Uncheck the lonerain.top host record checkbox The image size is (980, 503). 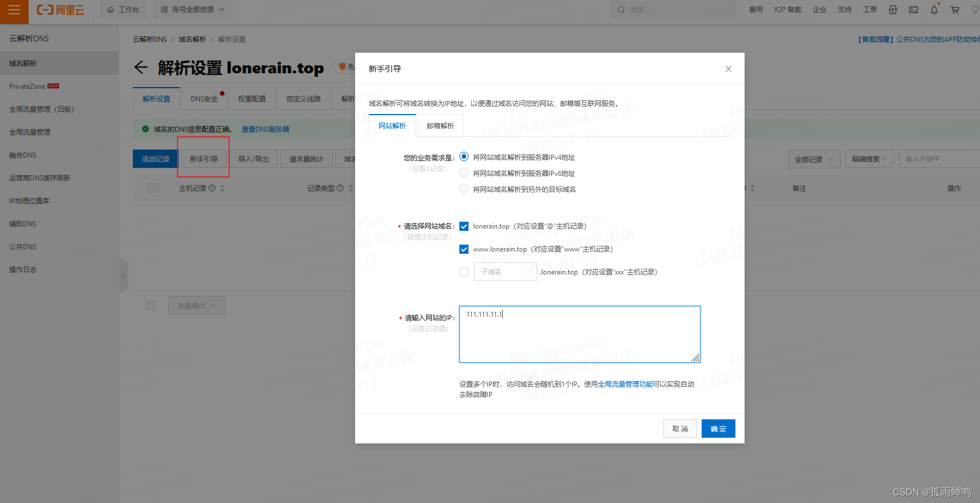tap(464, 226)
